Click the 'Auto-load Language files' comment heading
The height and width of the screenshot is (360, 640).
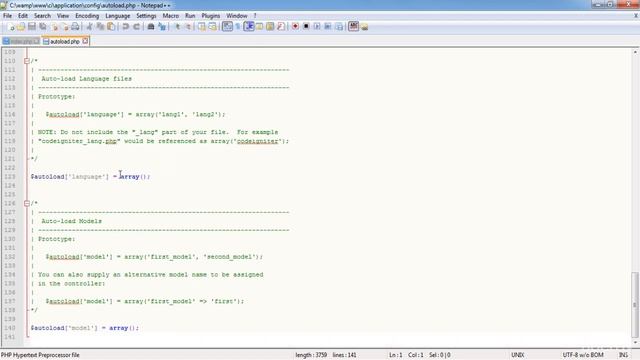(x=87, y=79)
